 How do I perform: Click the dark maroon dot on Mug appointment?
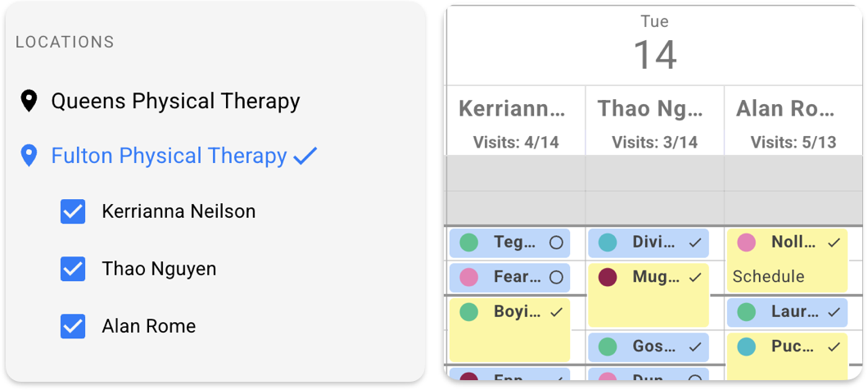(x=608, y=278)
